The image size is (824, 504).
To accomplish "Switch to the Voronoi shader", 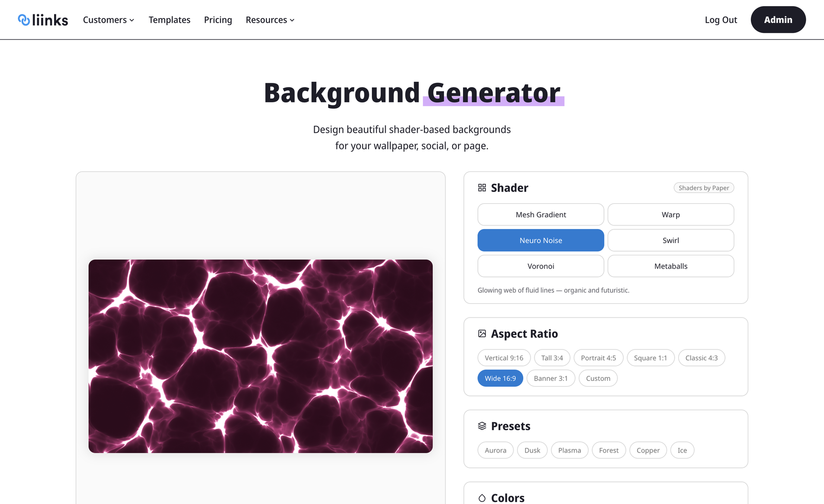I will [x=540, y=266].
